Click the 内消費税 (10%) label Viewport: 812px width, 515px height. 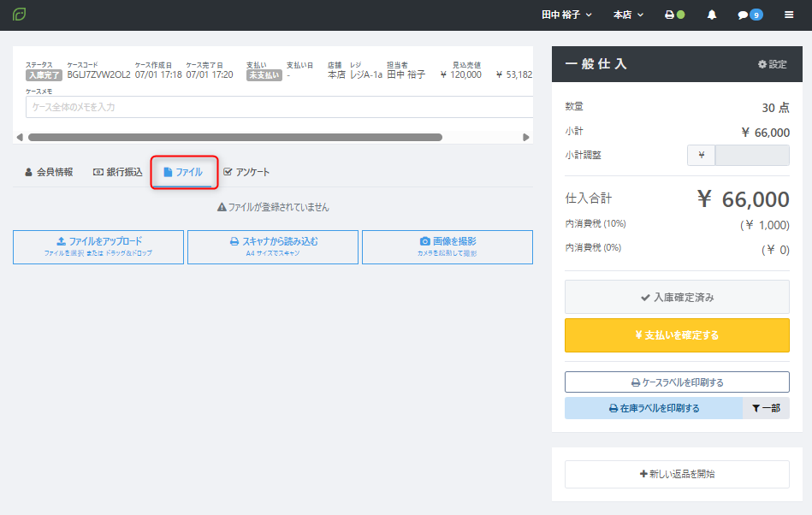596,223
